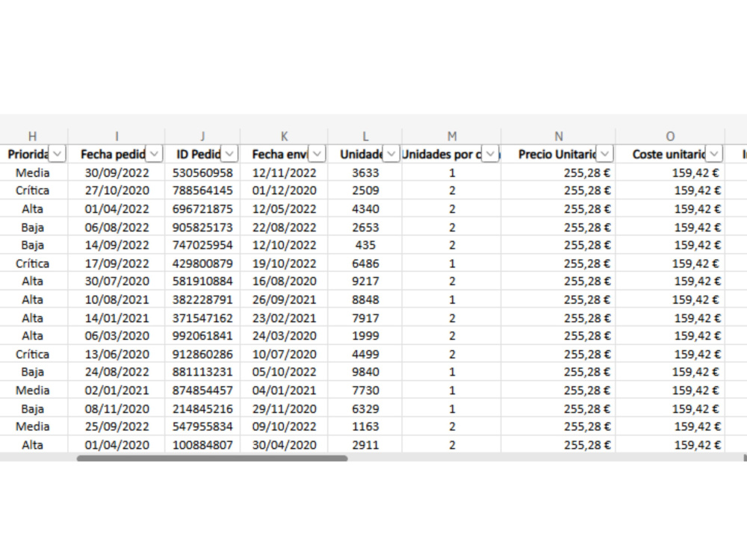Open the Fecha pedido filter dropdown
Viewport: 747px width, 560px height.
tap(155, 154)
